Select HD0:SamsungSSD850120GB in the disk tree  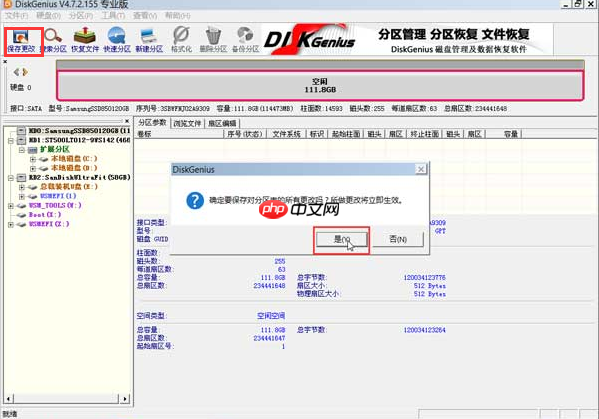pos(79,131)
